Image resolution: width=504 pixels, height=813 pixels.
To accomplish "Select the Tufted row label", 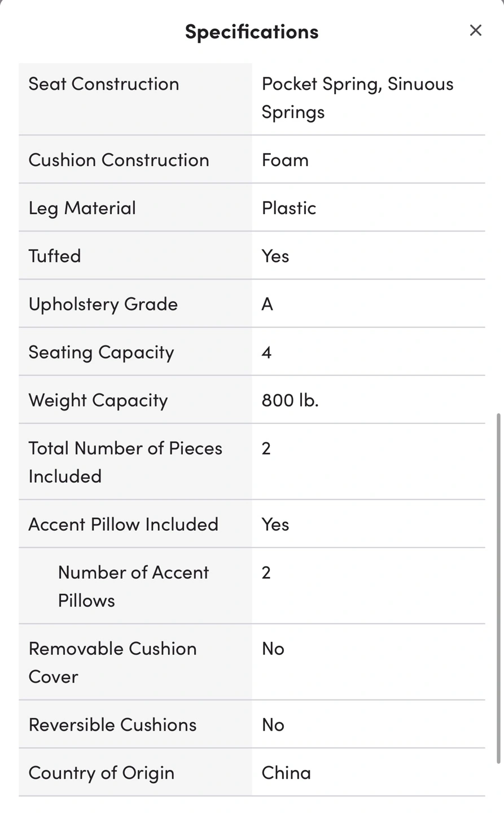I will pos(55,256).
